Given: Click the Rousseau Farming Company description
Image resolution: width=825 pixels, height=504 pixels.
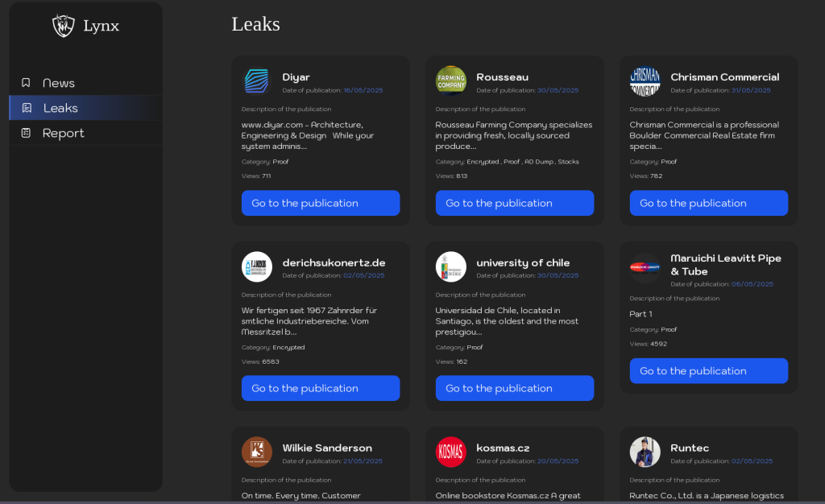Looking at the screenshot, I should 513,135.
